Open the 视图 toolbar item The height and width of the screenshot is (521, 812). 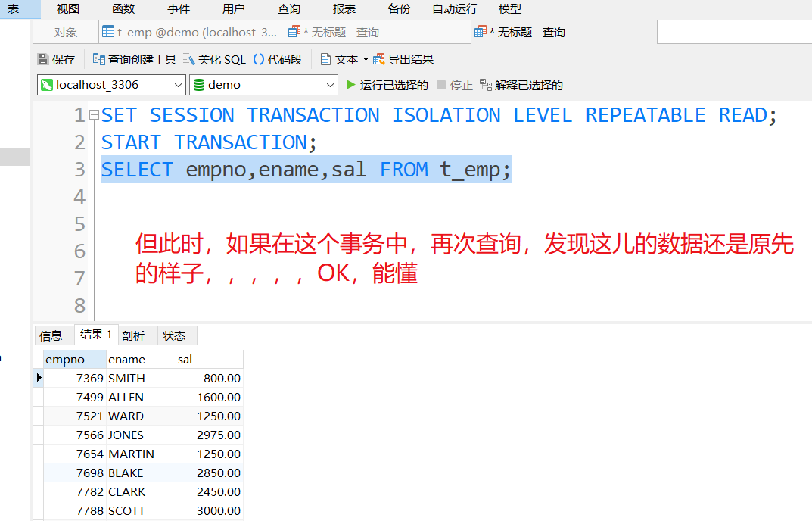tap(68, 9)
